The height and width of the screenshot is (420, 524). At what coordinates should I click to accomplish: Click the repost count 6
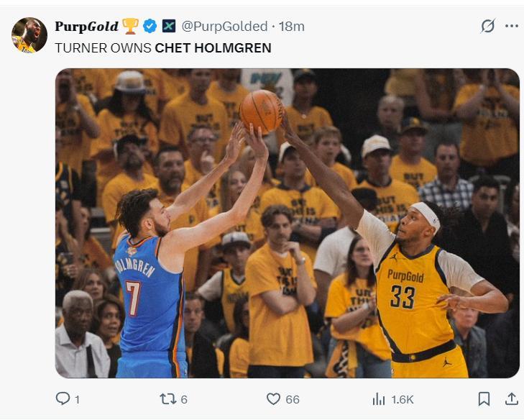(184, 399)
